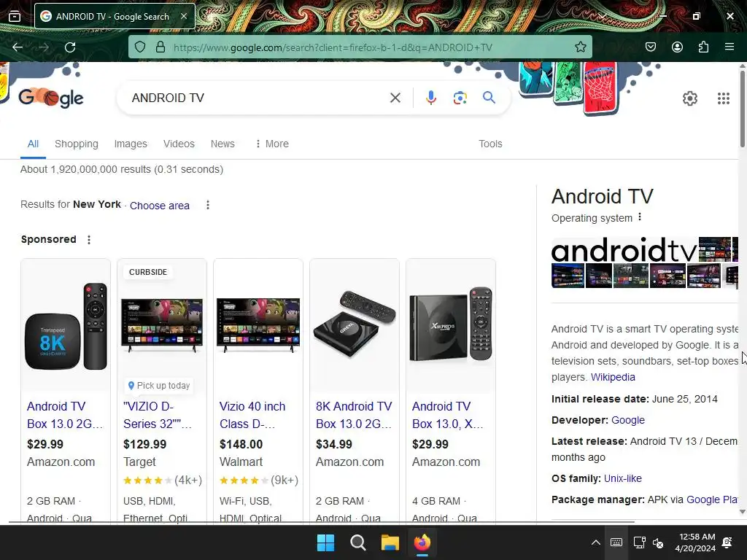Bookmark this page with star icon
Screen dimensions: 747x560
(x=580, y=47)
